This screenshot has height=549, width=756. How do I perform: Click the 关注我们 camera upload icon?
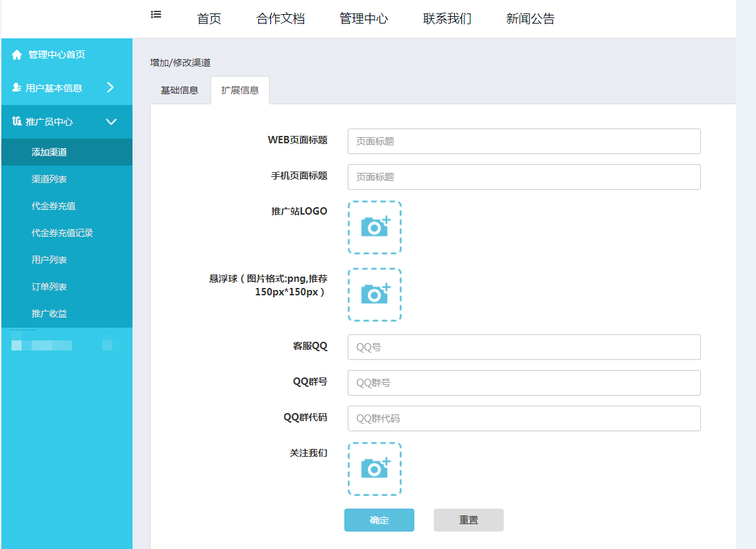pyautogui.click(x=375, y=469)
